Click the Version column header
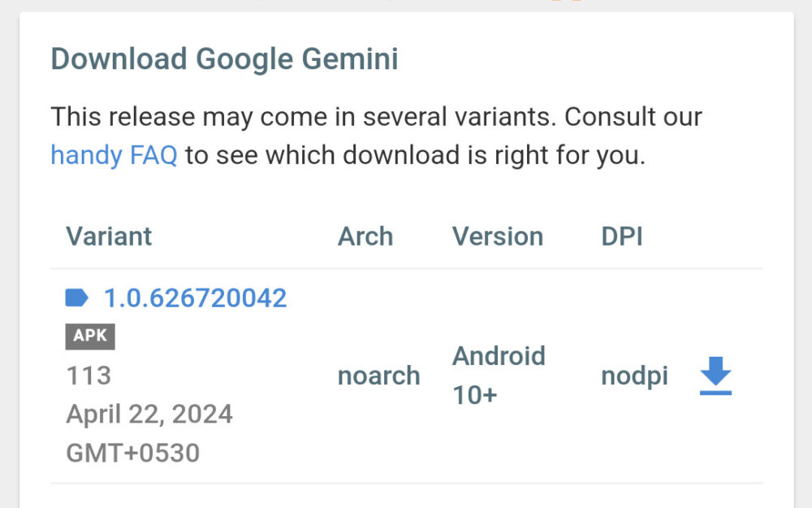812x508 pixels. (x=498, y=237)
